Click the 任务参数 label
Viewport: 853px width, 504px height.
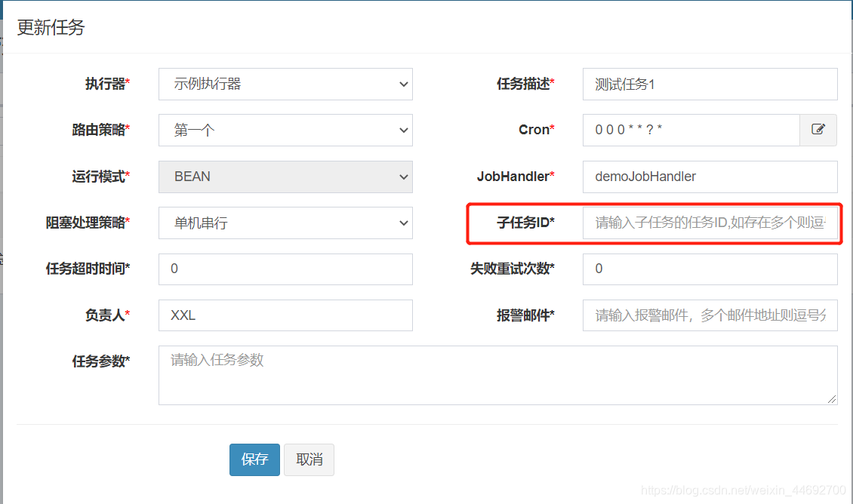100,361
